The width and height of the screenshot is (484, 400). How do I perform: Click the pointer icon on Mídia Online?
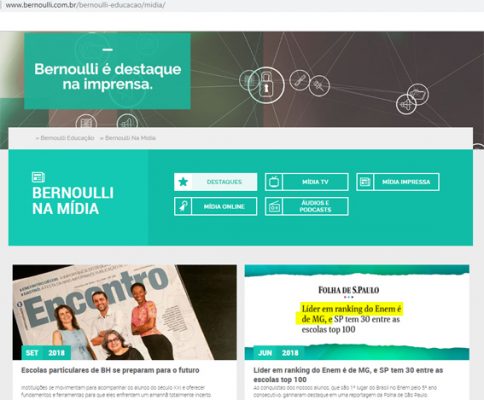[x=183, y=206]
